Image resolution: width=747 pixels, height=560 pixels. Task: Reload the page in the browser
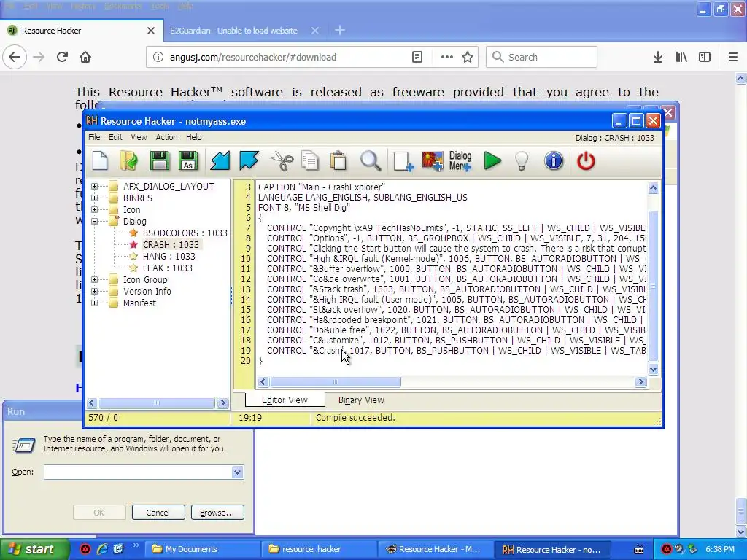pos(62,57)
